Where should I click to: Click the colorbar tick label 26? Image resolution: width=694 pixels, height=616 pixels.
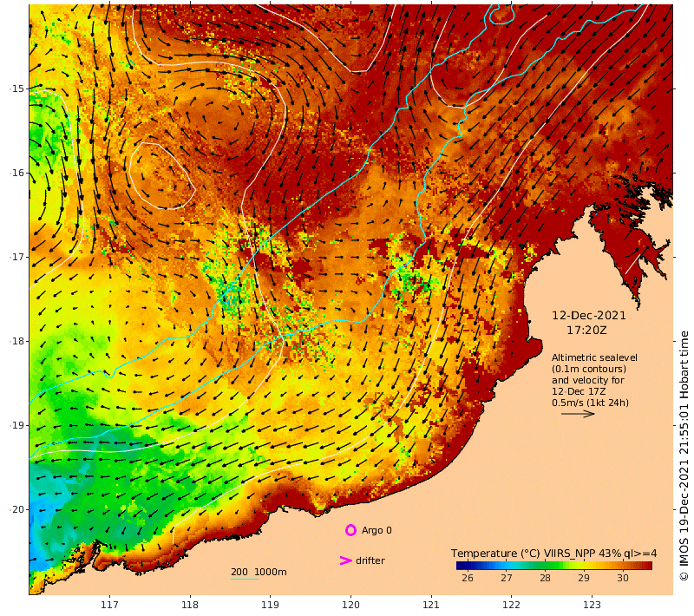point(468,578)
